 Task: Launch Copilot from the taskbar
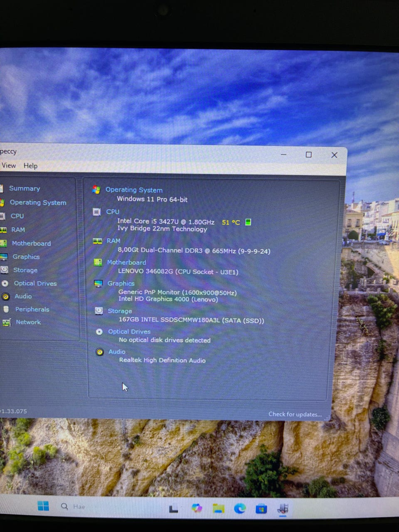[x=197, y=508]
